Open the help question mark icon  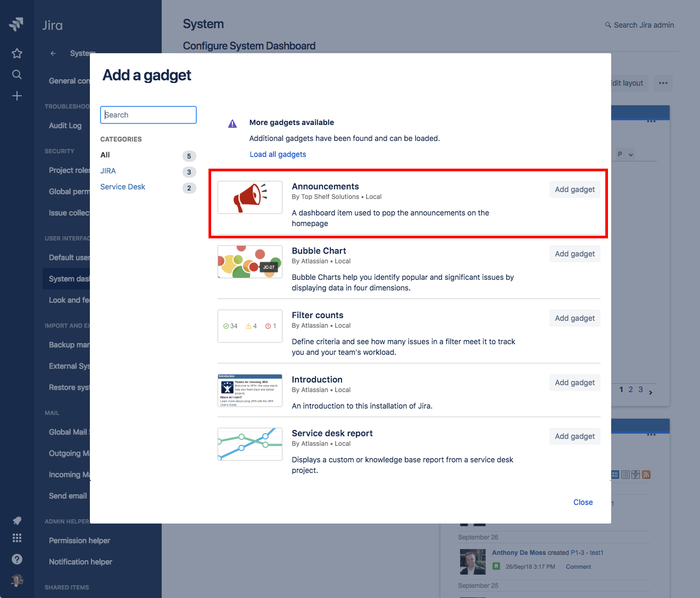[17, 559]
